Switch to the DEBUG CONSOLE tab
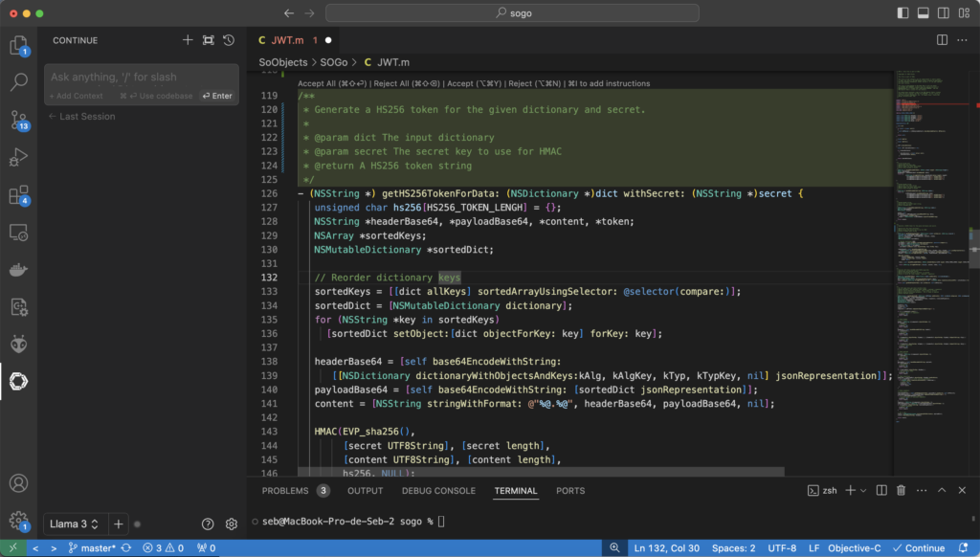 438,491
